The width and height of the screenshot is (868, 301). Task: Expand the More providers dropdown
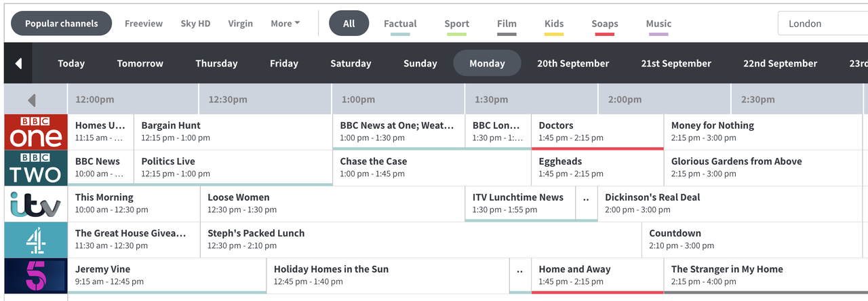coord(285,23)
